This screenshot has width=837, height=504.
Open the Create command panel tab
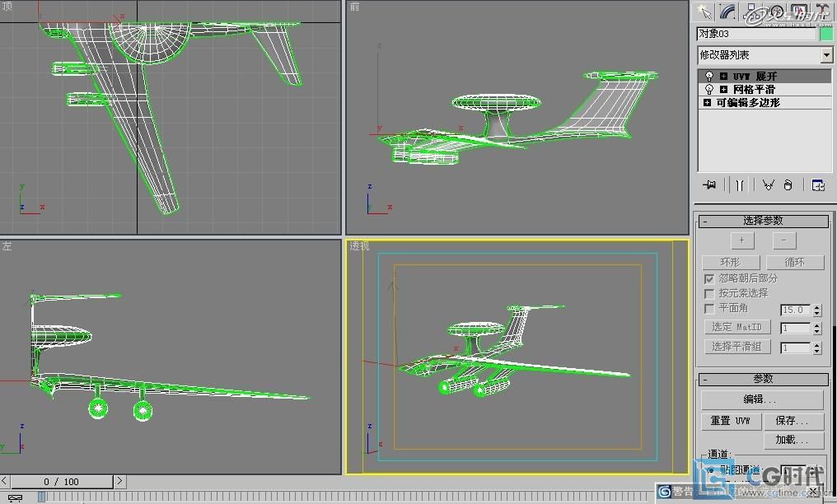[704, 12]
